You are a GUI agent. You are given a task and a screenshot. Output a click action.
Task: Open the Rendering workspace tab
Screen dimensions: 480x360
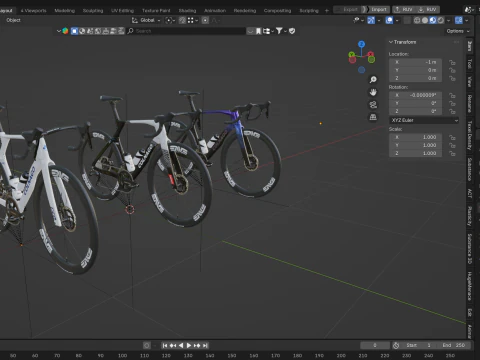[x=245, y=11]
